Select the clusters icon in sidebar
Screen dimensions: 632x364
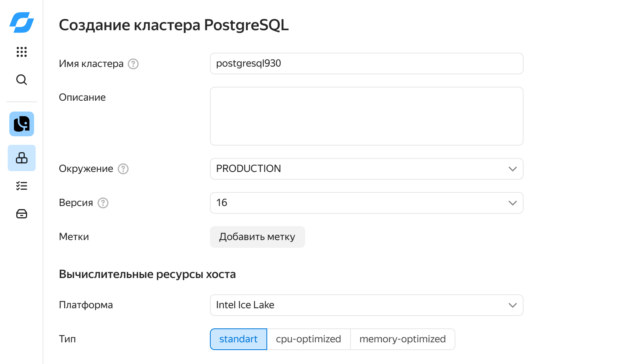tap(22, 158)
